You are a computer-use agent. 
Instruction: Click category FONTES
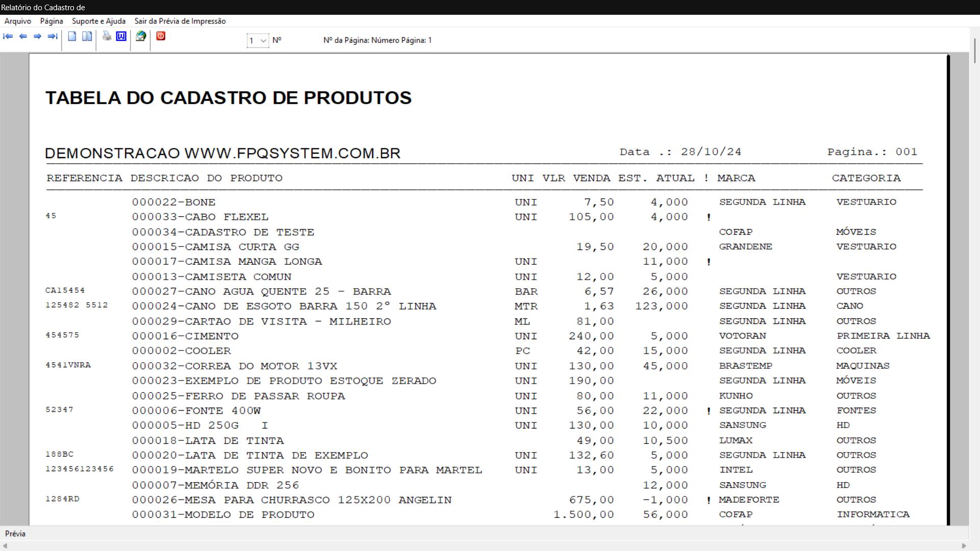856,411
